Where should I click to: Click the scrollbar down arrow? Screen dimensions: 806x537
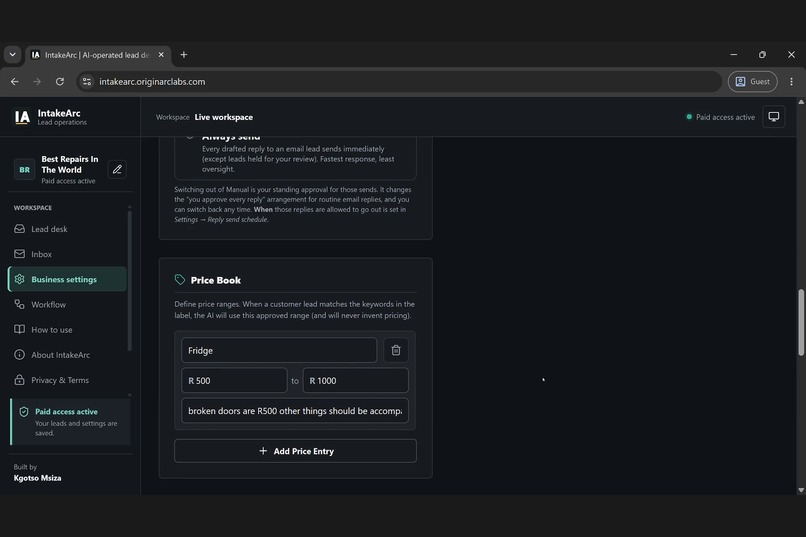[801, 490]
